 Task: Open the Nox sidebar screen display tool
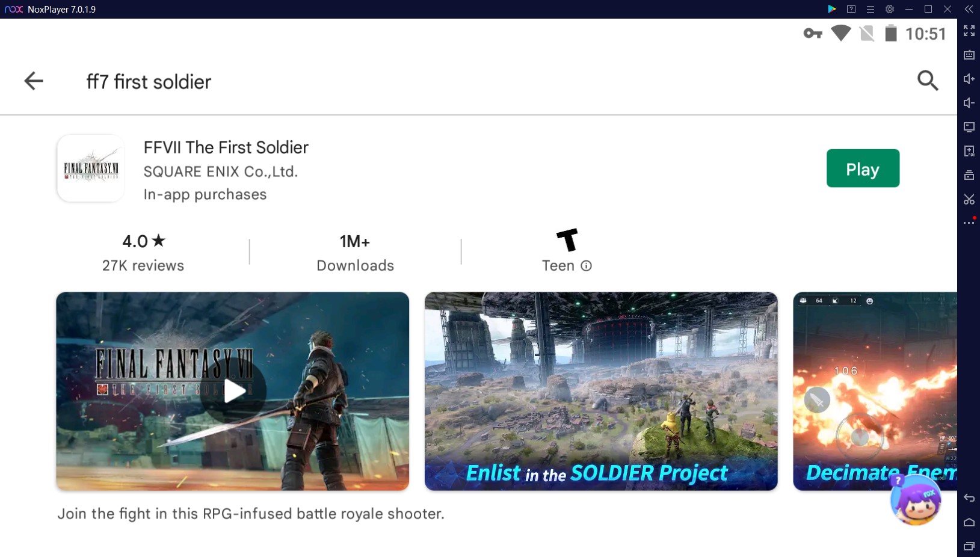(x=969, y=127)
